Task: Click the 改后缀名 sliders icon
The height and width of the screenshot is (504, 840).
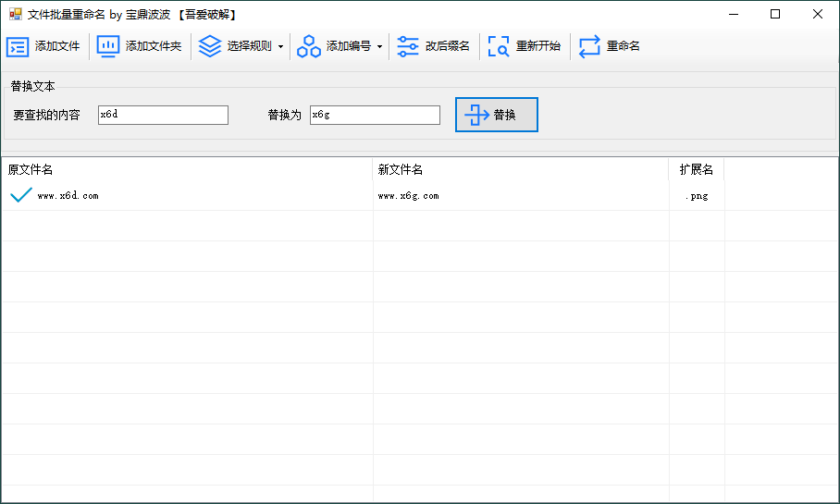Action: coord(408,47)
